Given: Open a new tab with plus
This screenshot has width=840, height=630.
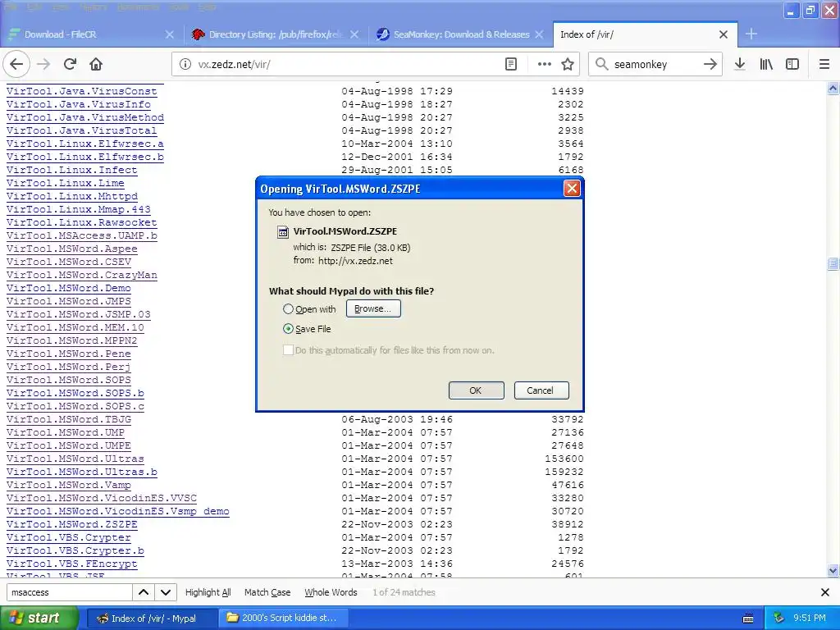Looking at the screenshot, I should pyautogui.click(x=751, y=34).
